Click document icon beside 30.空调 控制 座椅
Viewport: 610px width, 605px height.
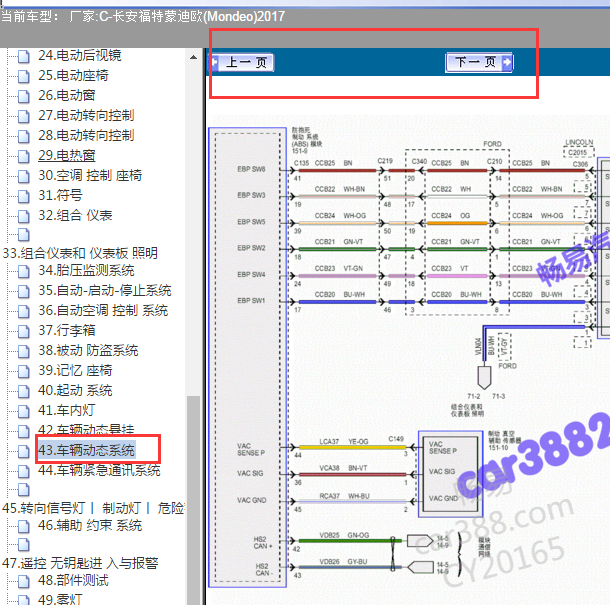coord(24,176)
